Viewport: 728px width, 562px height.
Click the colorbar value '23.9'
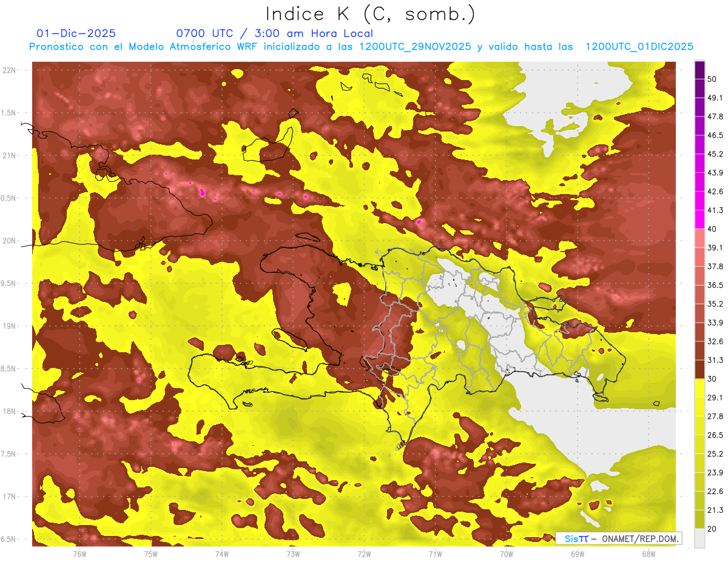point(715,472)
